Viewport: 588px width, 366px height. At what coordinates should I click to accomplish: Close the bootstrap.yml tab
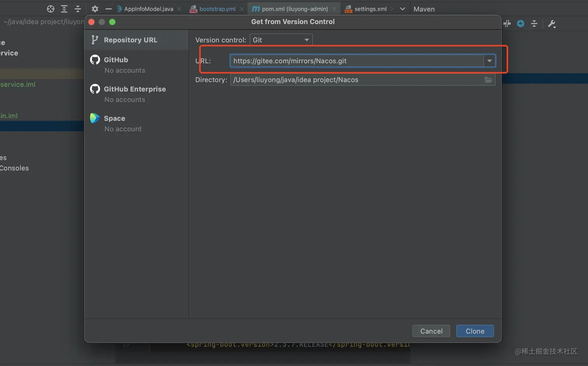tap(242, 9)
